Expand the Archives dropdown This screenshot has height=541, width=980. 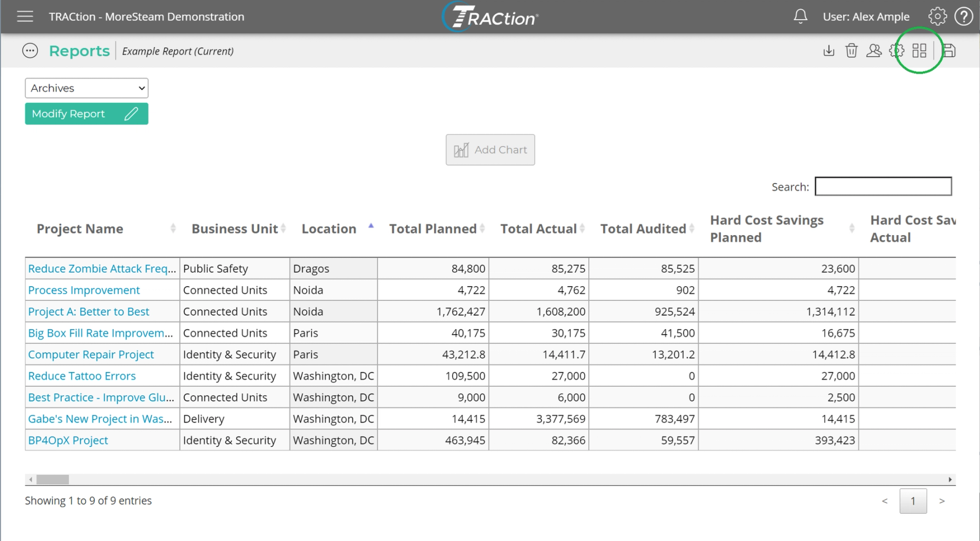tap(86, 88)
